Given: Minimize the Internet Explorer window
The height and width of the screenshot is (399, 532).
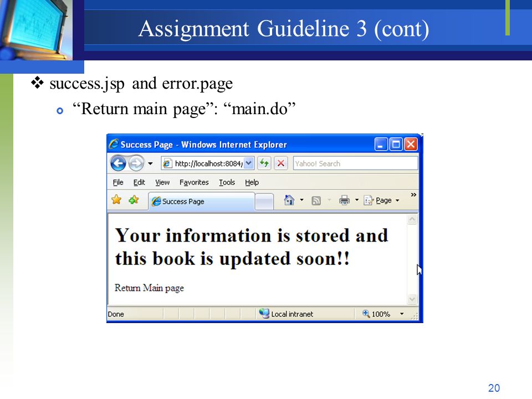Looking at the screenshot, I should 381,144.
